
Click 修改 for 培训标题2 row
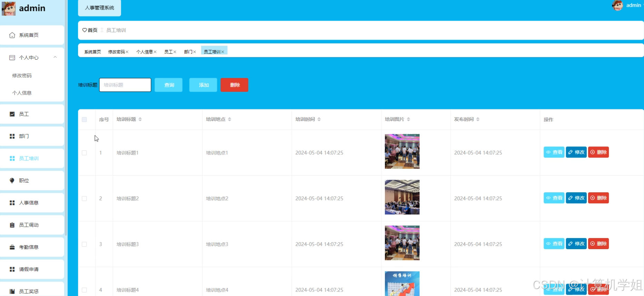576,198
